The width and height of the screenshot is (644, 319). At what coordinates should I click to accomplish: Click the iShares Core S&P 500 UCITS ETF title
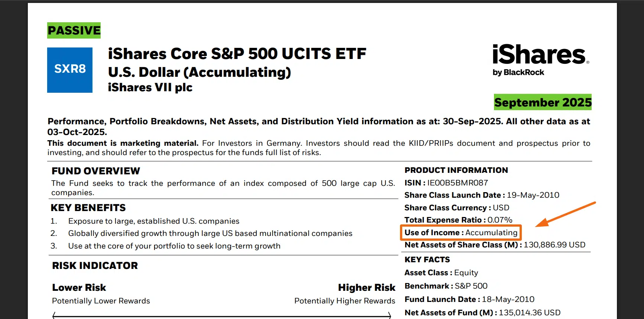click(237, 54)
